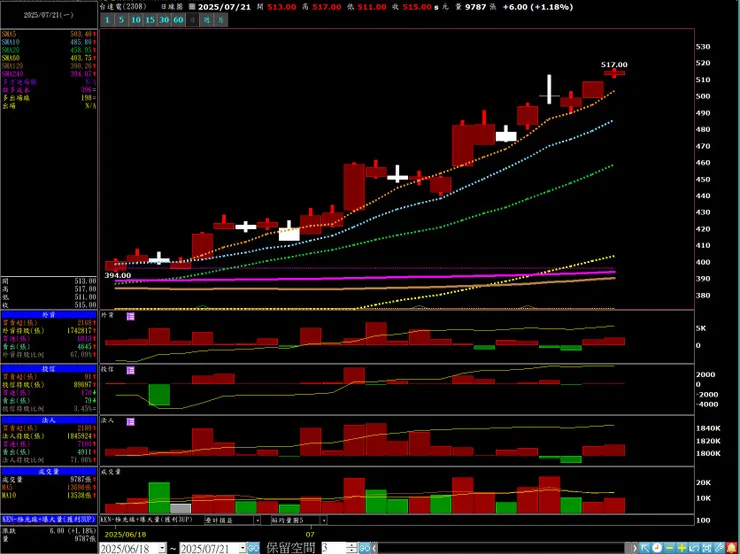Select the arrow pointer tool icon
Screen dimensions: 740x554
(645, 548)
